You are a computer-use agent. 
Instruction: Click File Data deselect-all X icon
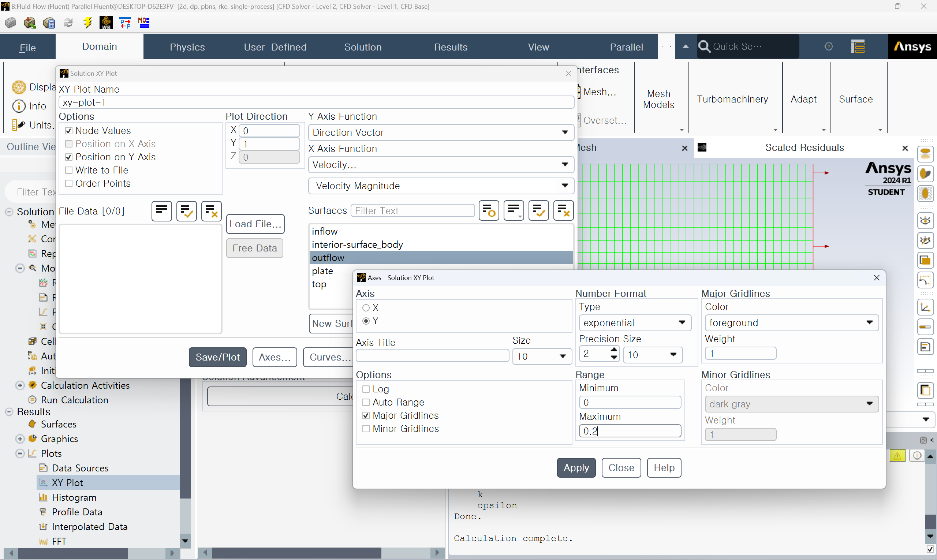tap(211, 211)
